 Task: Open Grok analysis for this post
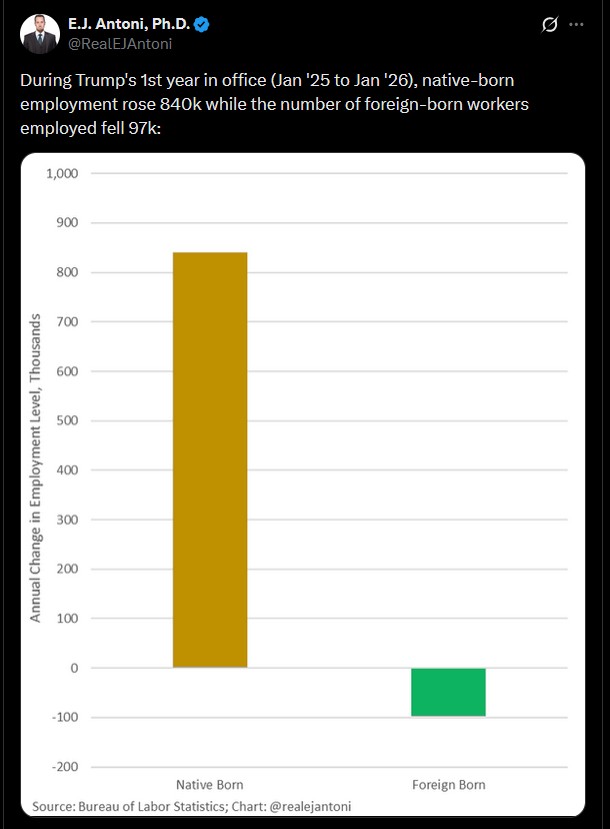[x=547, y=24]
